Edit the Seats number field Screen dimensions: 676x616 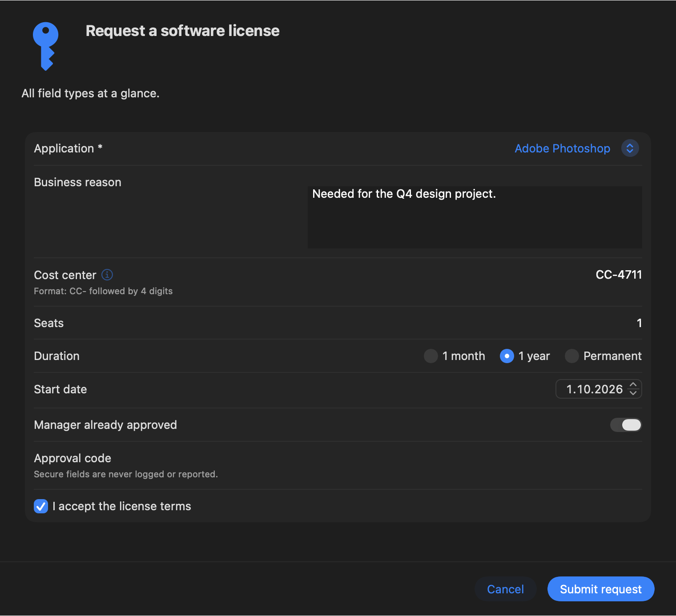click(x=639, y=323)
